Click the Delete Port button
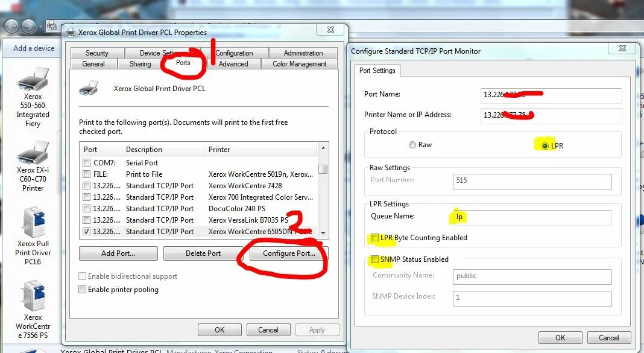This screenshot has height=353, width=644. pos(203,253)
